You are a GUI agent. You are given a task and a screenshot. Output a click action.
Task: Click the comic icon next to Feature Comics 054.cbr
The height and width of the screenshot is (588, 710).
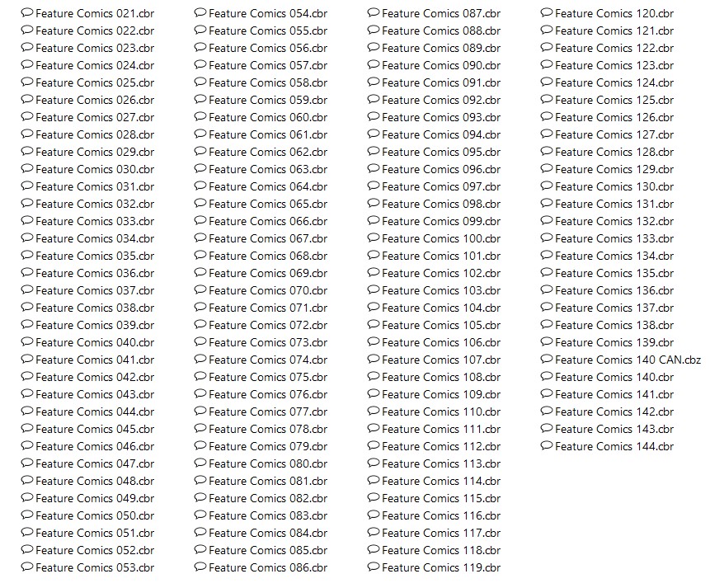[x=200, y=13]
